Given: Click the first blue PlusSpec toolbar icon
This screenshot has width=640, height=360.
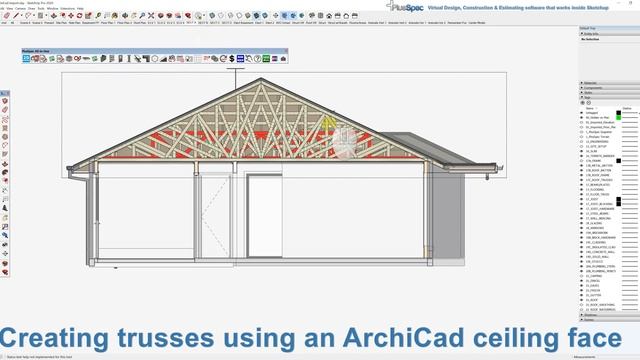Looking at the screenshot, I should pyautogui.click(x=26, y=59).
